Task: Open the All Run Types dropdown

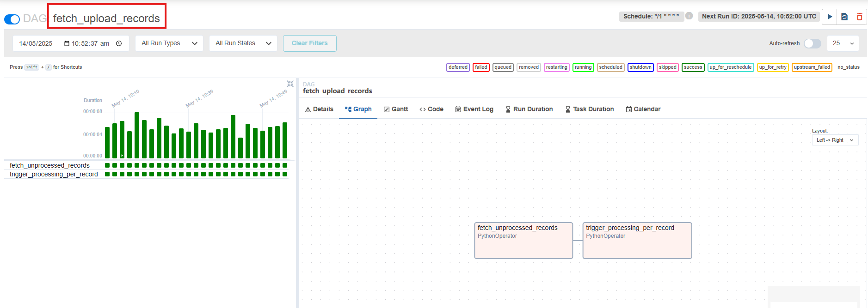Action: (169, 43)
